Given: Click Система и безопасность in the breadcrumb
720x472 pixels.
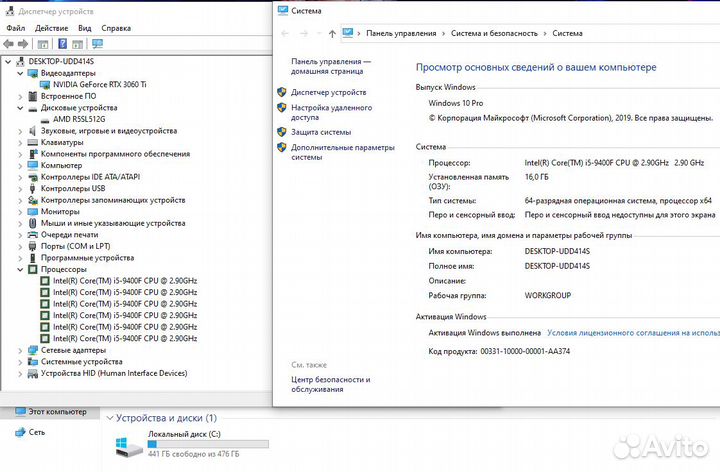Looking at the screenshot, I should tap(494, 33).
